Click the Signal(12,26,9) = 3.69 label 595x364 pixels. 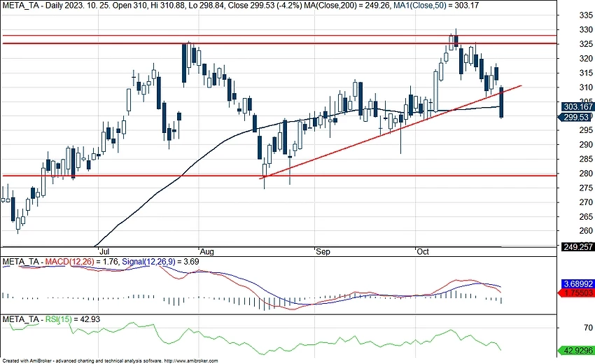tap(160, 262)
